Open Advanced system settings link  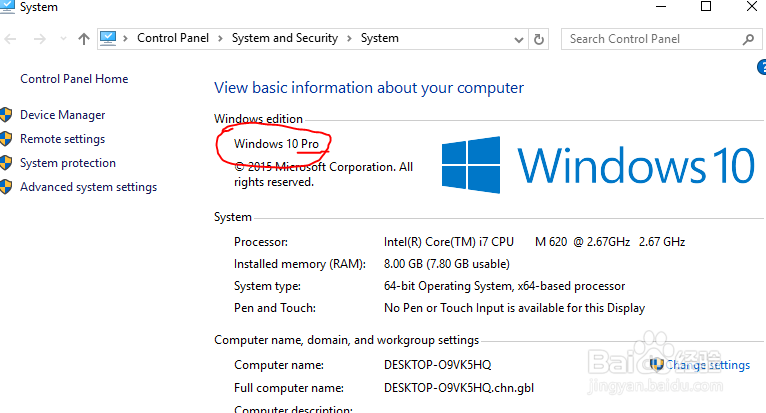(x=88, y=187)
